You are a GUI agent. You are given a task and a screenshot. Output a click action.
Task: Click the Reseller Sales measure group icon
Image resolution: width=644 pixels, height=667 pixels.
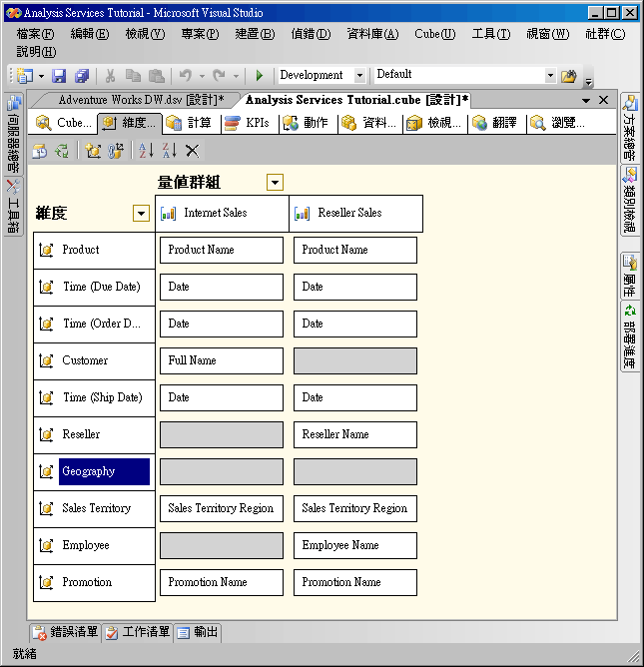(x=302, y=213)
